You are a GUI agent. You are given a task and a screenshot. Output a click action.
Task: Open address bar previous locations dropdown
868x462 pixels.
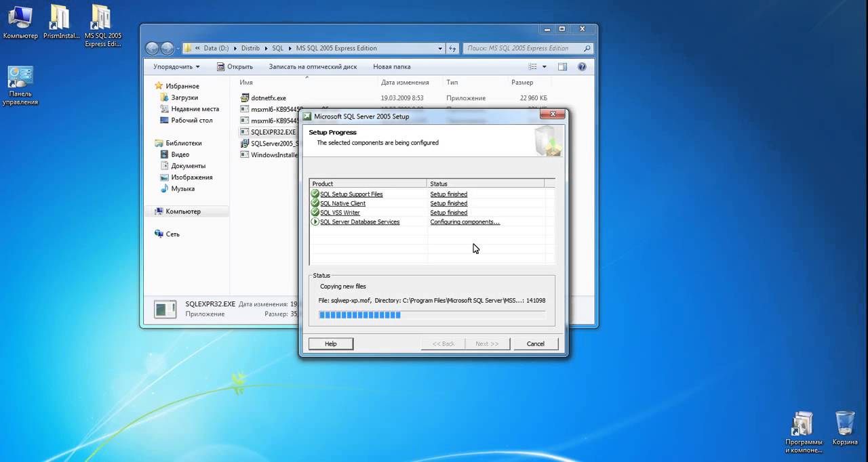point(439,49)
